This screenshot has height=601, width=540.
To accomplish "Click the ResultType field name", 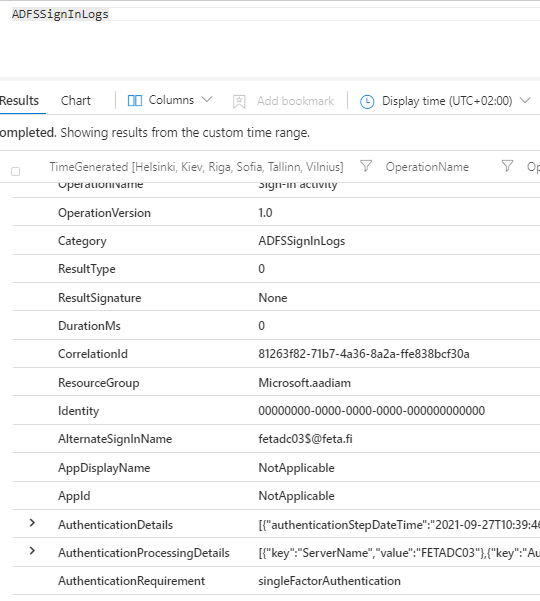I will pyautogui.click(x=87, y=269).
